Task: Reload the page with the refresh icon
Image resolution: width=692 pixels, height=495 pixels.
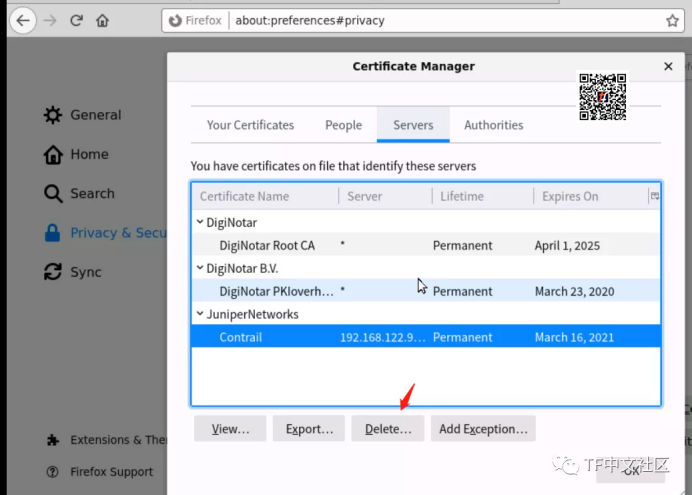Action: pyautogui.click(x=76, y=20)
